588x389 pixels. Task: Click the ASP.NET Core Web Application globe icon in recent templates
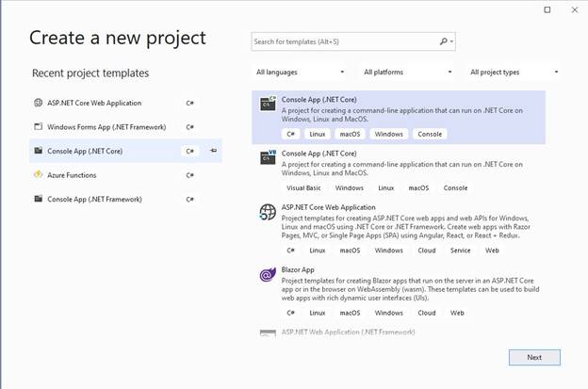pyautogui.click(x=39, y=103)
